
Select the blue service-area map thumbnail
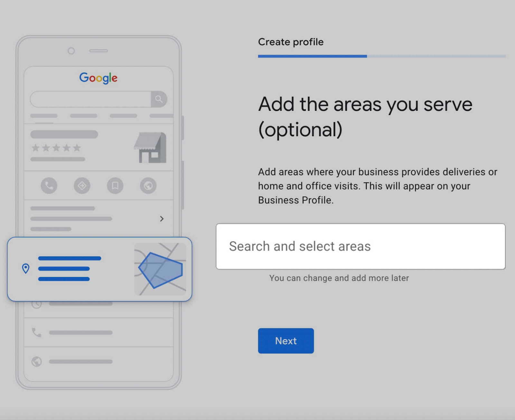coord(160,269)
